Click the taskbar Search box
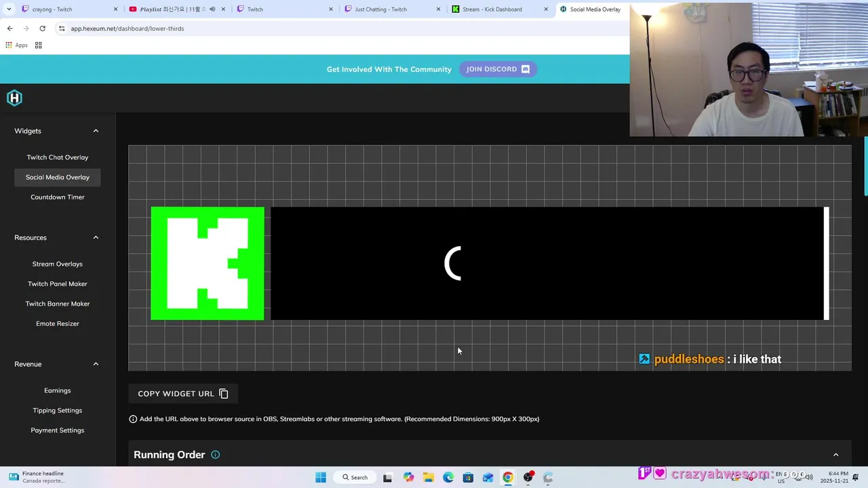 [x=355, y=477]
